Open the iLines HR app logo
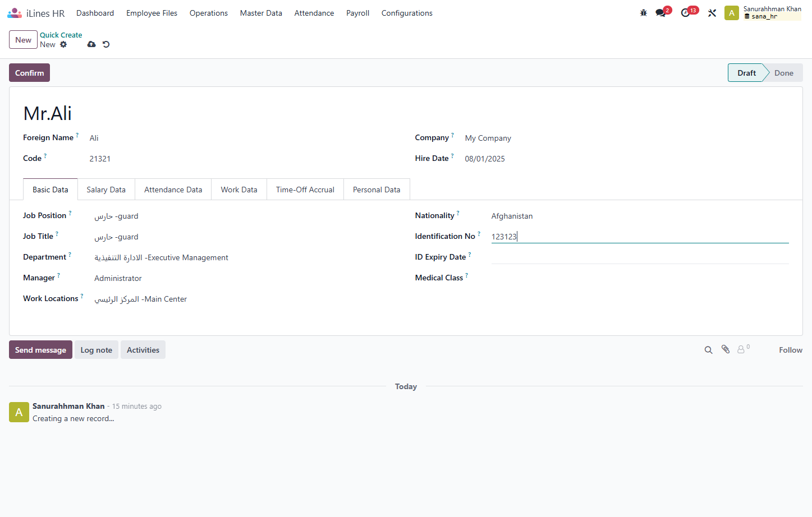812x517 pixels. [36, 13]
